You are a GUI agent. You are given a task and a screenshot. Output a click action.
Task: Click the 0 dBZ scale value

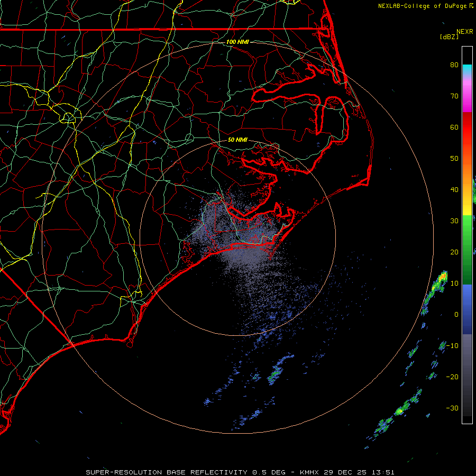pyautogui.click(x=456, y=315)
